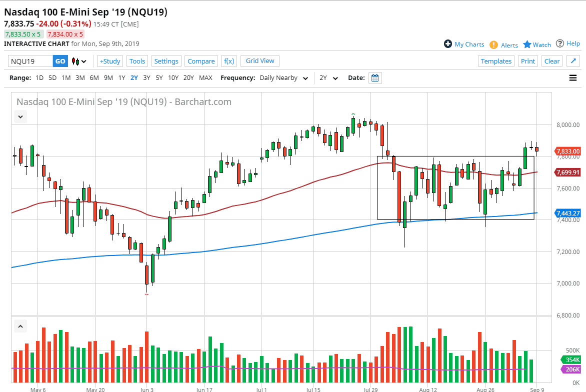This screenshot has width=586, height=392.
Task: Click the NQU19 symbol input field
Action: click(x=30, y=61)
